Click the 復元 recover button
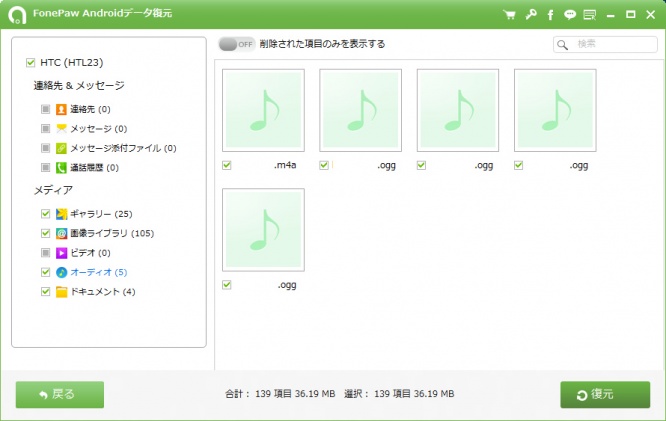666x421 pixels. tap(605, 395)
